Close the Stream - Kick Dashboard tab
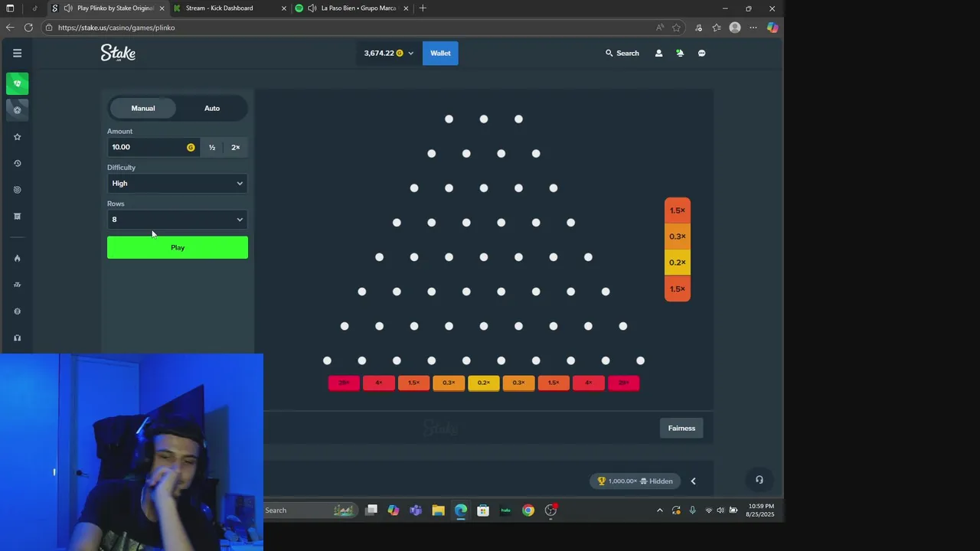Viewport: 980px width, 551px height. click(284, 8)
